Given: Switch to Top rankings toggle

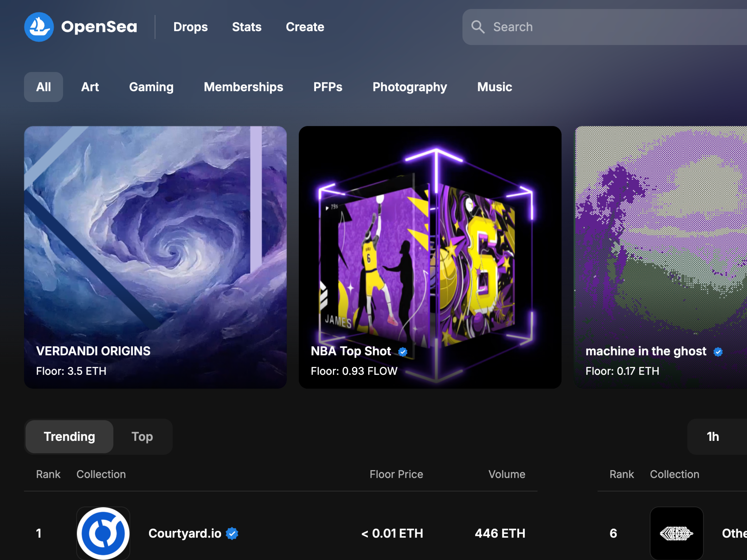Looking at the screenshot, I should [142, 436].
